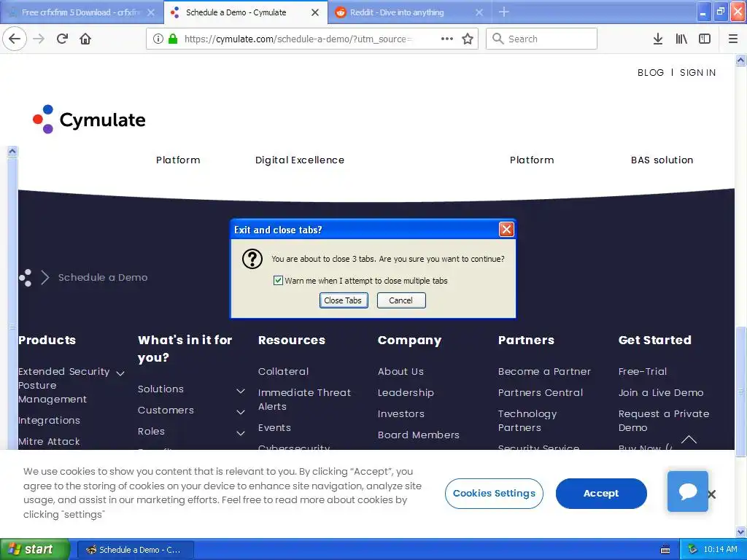This screenshot has width=747, height=560.
Task: Click the dialog question mark icon
Action: click(252, 259)
